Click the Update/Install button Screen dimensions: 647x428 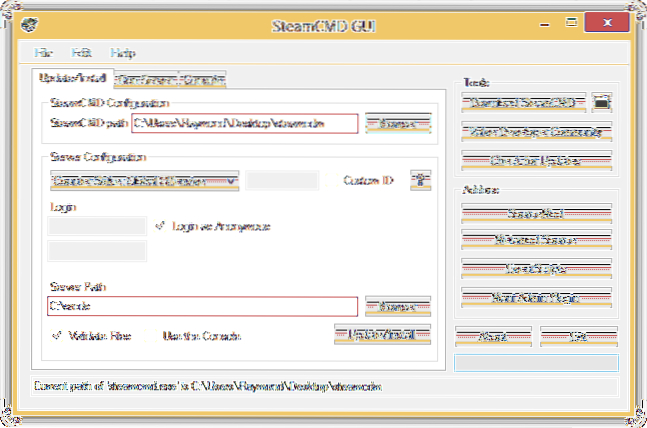coord(383,334)
